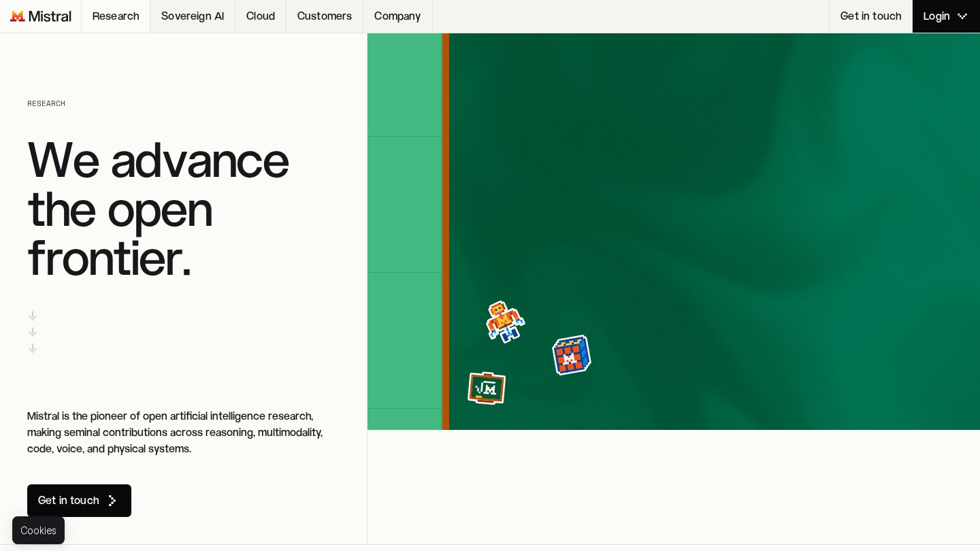The height and width of the screenshot is (551, 980).
Task: Click the blue pixel cube sticker
Action: [x=572, y=355]
